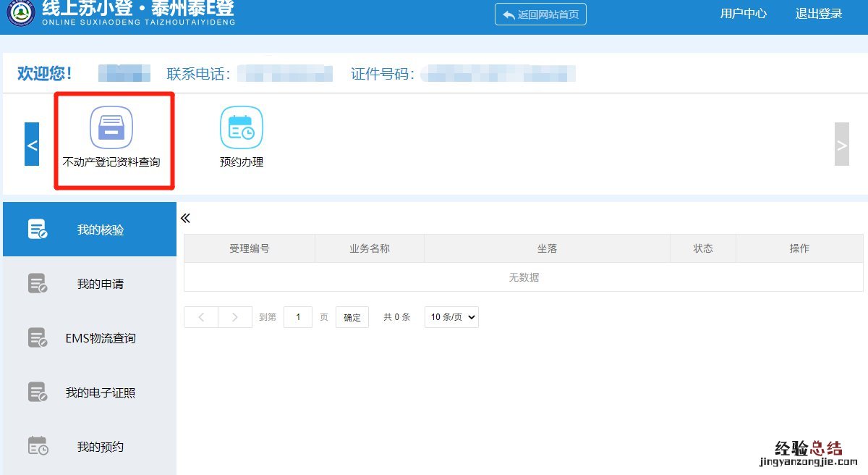Click the 我的核验 document icon
This screenshot has height=475, width=868.
[38, 230]
